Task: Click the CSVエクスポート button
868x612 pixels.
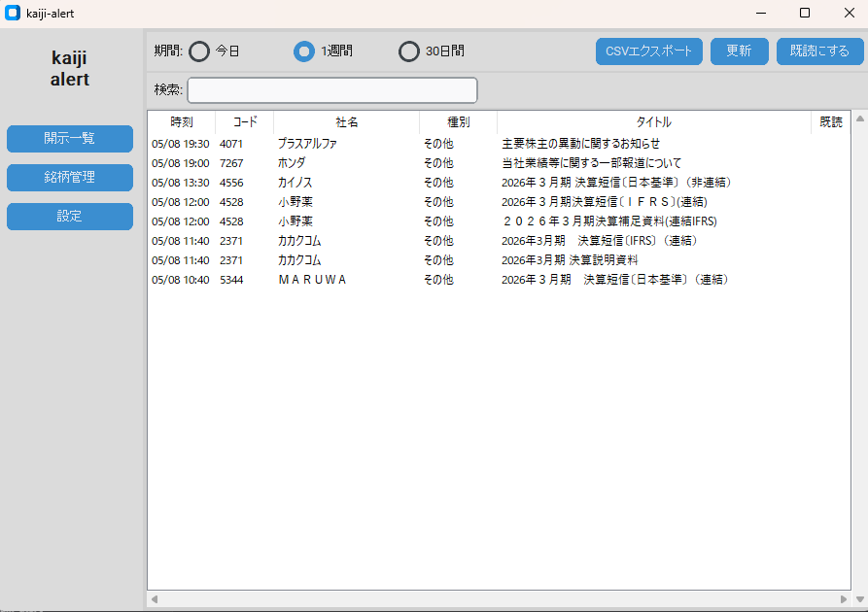Action: (x=648, y=51)
